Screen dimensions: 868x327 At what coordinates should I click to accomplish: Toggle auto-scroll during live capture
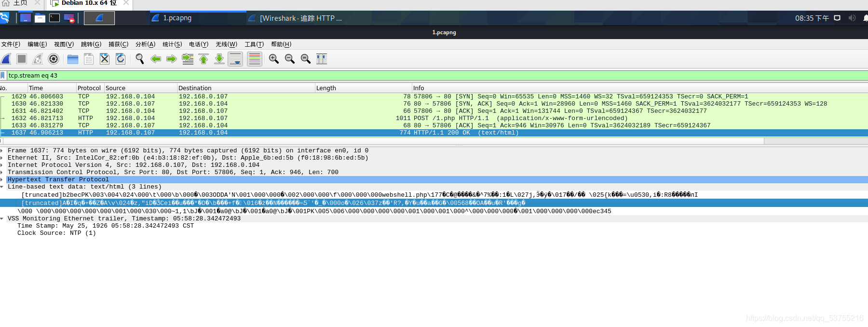[235, 59]
